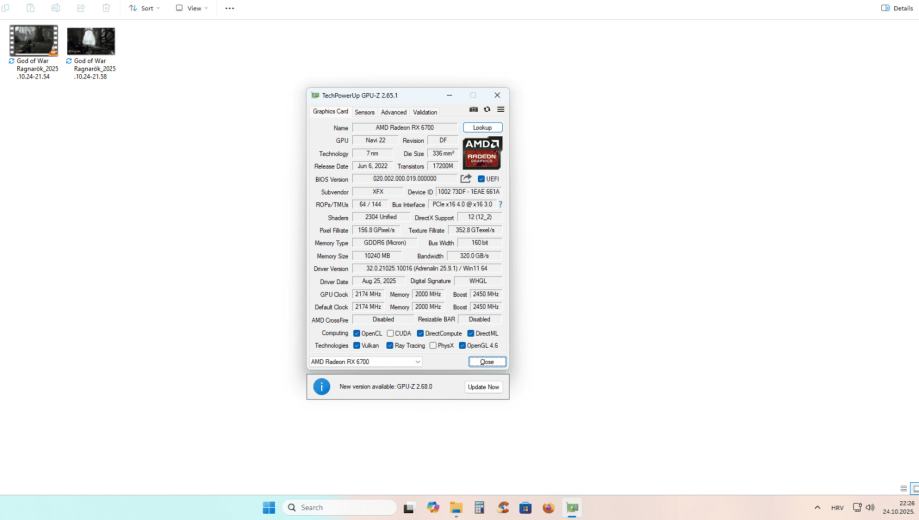
Task: Open Calculator from the taskbar
Action: 479,508
